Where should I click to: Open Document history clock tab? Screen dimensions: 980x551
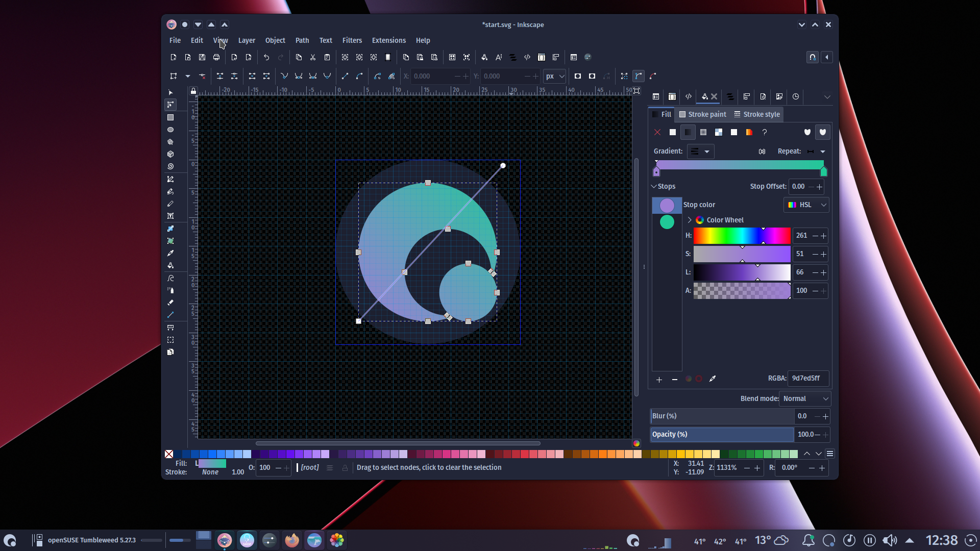796,96
